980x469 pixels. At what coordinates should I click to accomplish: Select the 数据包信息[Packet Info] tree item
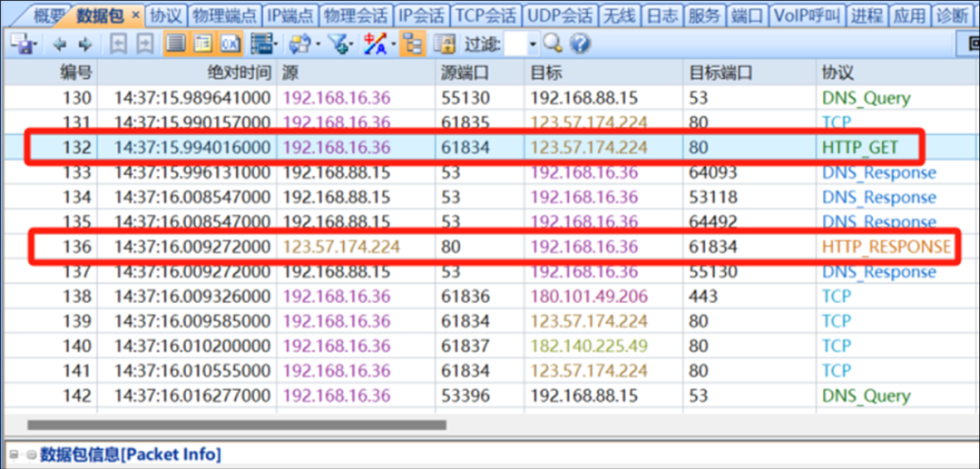[131, 454]
